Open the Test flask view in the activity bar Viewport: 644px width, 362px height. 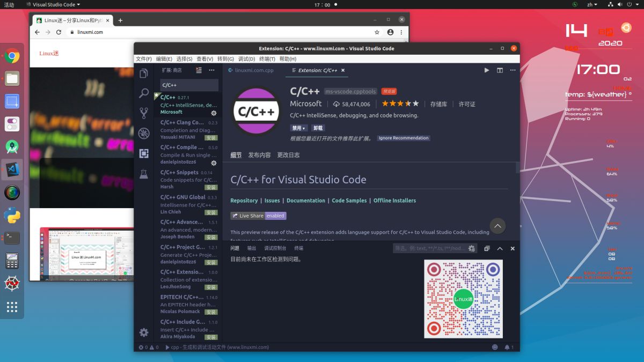pyautogui.click(x=143, y=174)
